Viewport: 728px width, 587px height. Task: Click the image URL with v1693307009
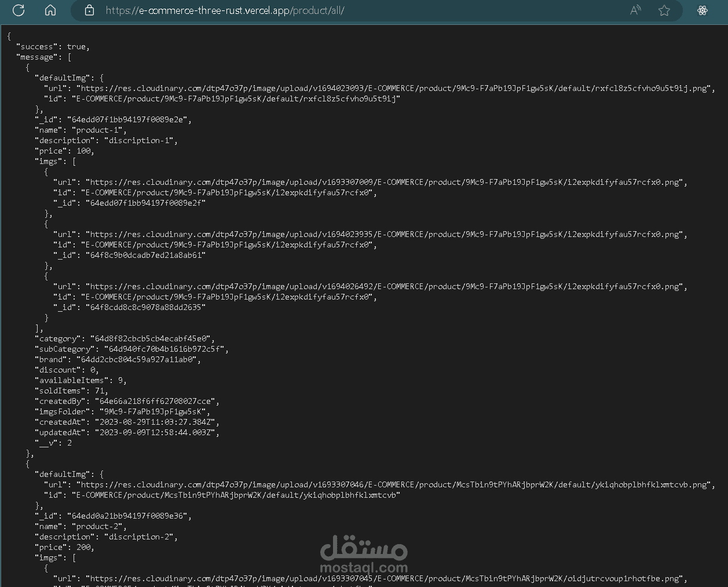pos(386,182)
